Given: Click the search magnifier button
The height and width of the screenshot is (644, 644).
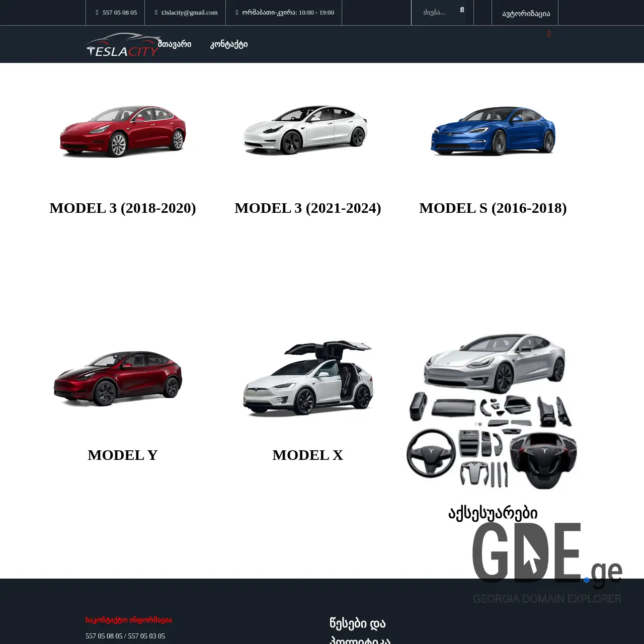Looking at the screenshot, I should (x=462, y=10).
